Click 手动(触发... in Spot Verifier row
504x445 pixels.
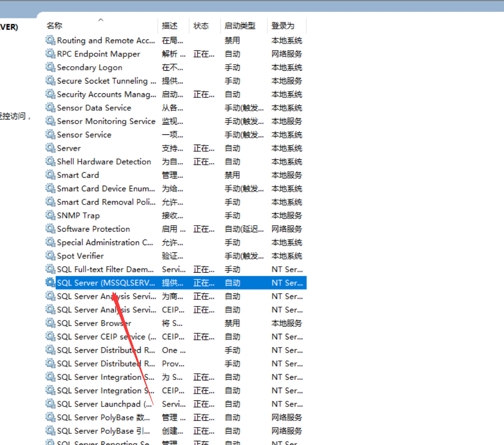click(244, 256)
